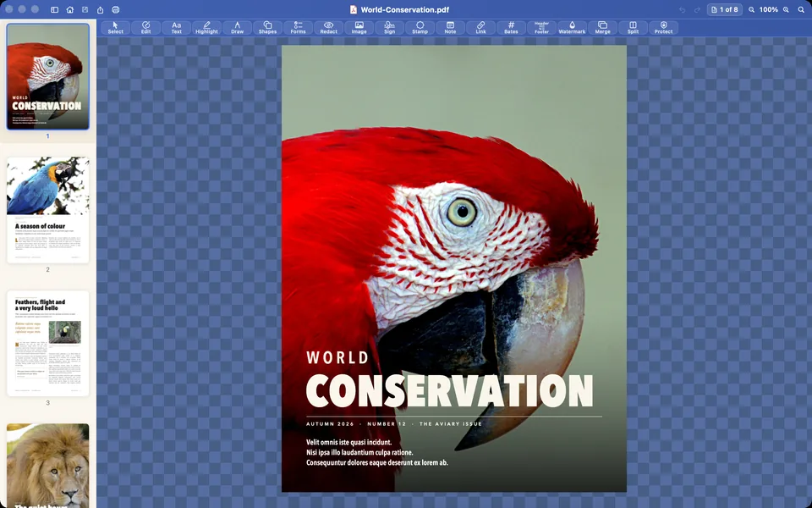This screenshot has height=508, width=812.
Task: Click 'AUTUMN 2026' text on cover
Action: coord(330,424)
